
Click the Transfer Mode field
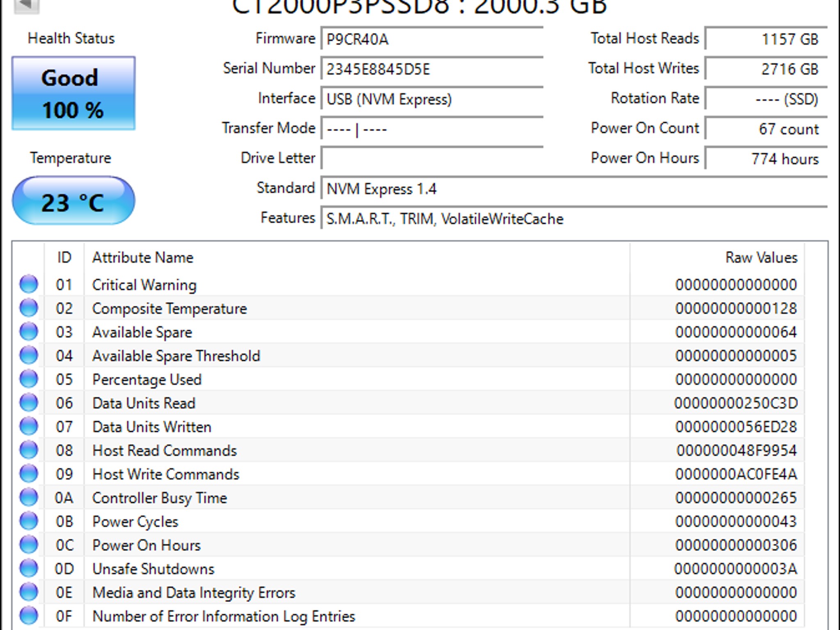click(432, 128)
